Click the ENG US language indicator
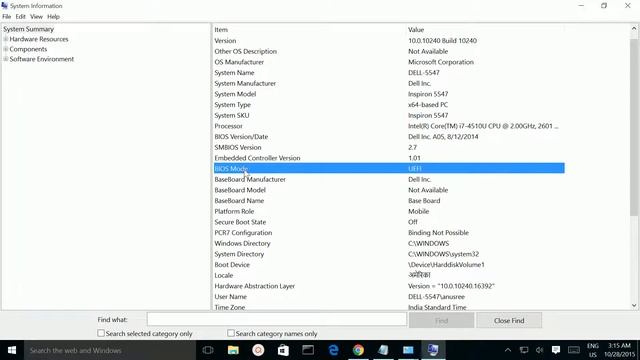The width and height of the screenshot is (640, 360). point(593,350)
